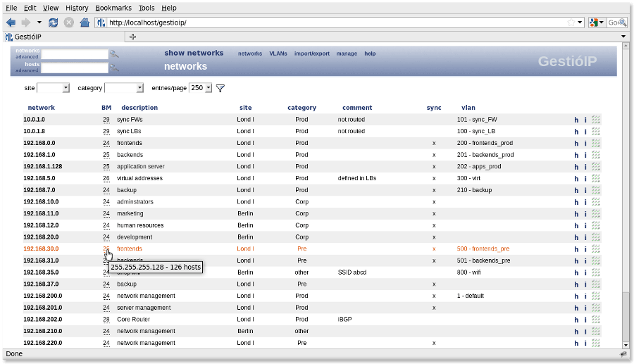Viewport: 634px width, 364px height.
Task: Click the grid icon for network 192.168.200.0
Action: 596,296
